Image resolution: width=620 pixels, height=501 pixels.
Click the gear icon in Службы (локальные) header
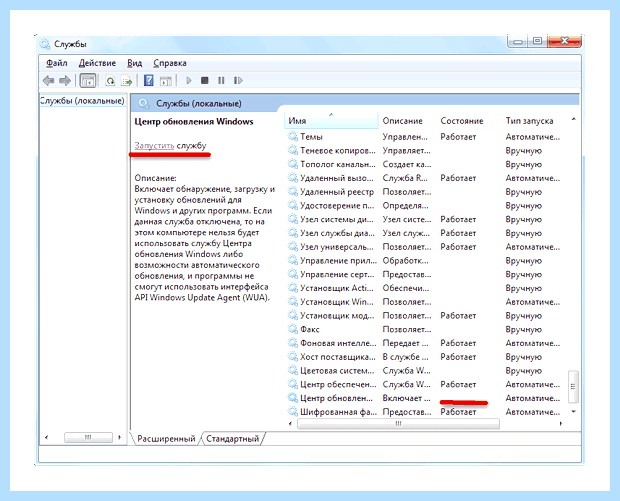(x=144, y=104)
